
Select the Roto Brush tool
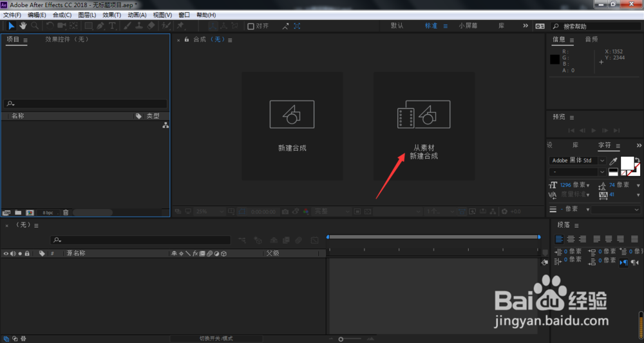point(166,26)
